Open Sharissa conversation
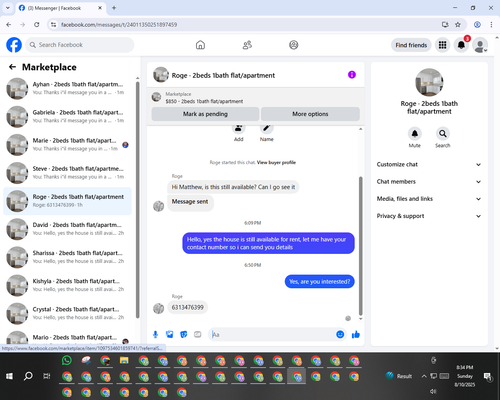This screenshot has height=400, width=500. click(x=67, y=257)
